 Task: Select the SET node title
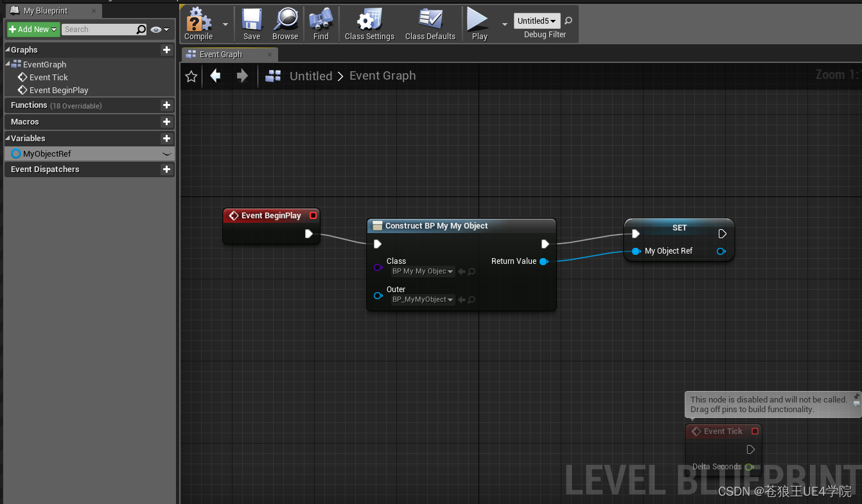click(x=680, y=228)
